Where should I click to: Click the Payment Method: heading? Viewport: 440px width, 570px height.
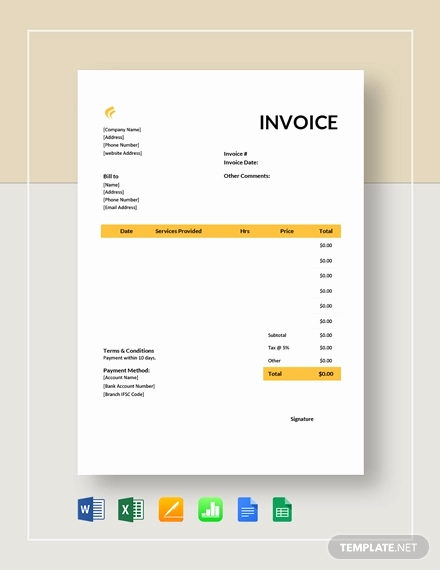click(127, 370)
